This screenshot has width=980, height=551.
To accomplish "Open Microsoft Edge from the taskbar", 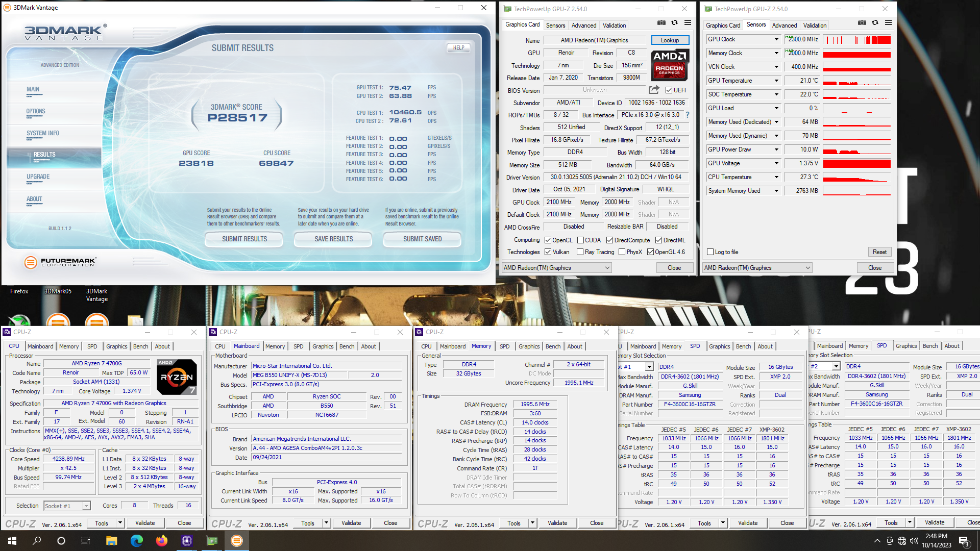I will (x=136, y=541).
